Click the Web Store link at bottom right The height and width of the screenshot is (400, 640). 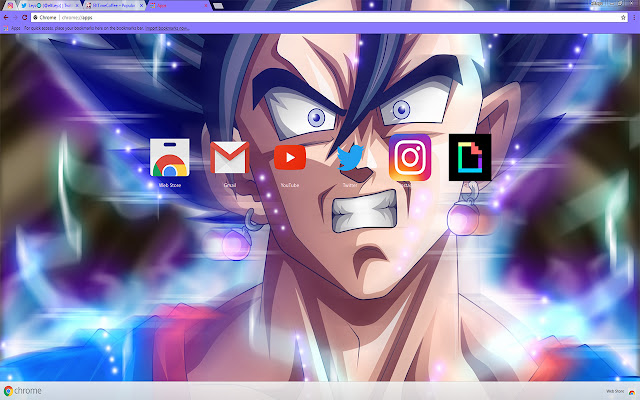point(617,391)
